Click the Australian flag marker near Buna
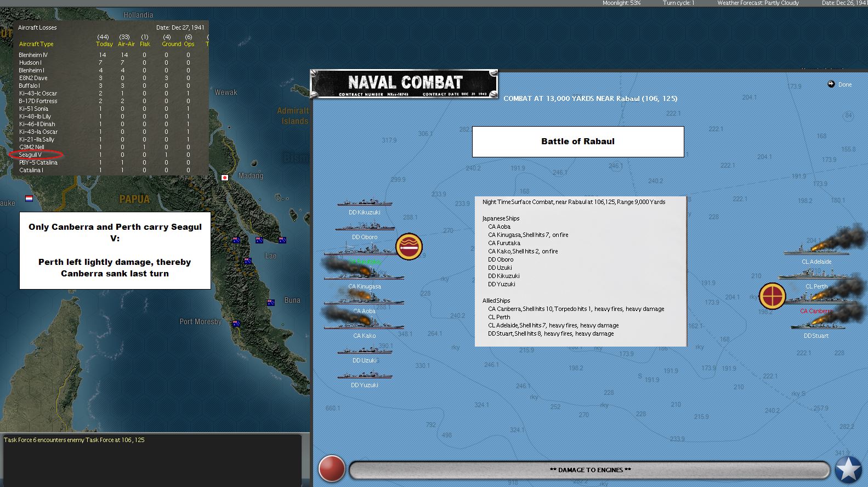This screenshot has height=487, width=868. click(x=271, y=303)
